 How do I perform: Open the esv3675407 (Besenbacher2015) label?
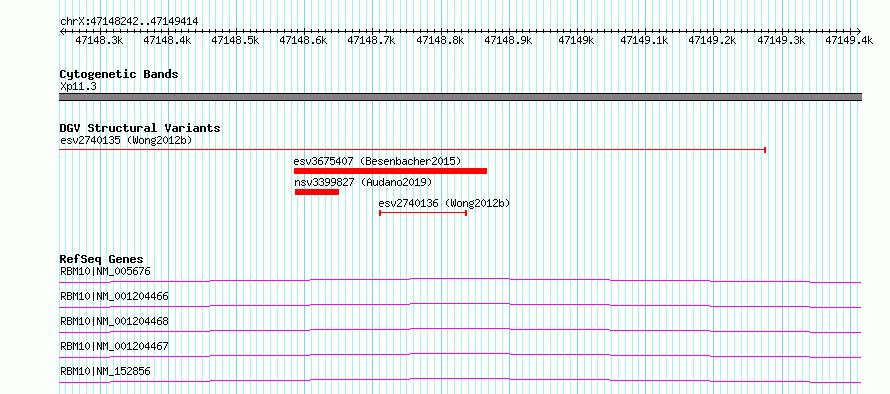click(377, 161)
